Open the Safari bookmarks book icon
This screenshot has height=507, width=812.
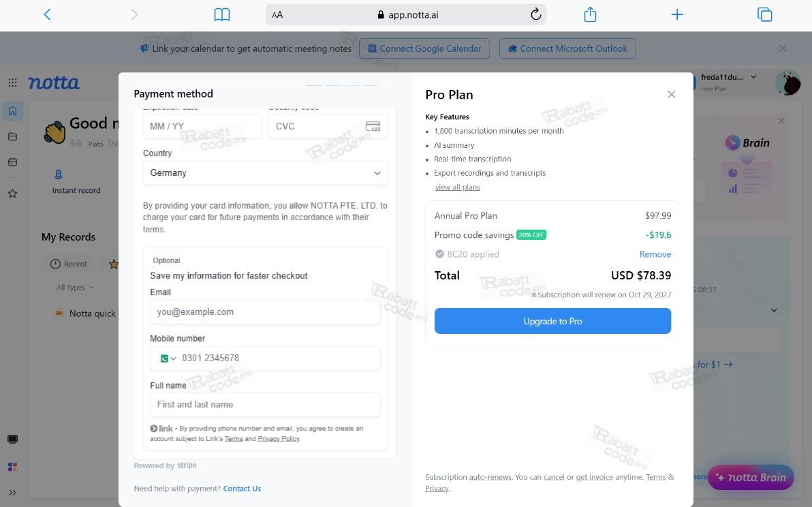(221, 14)
